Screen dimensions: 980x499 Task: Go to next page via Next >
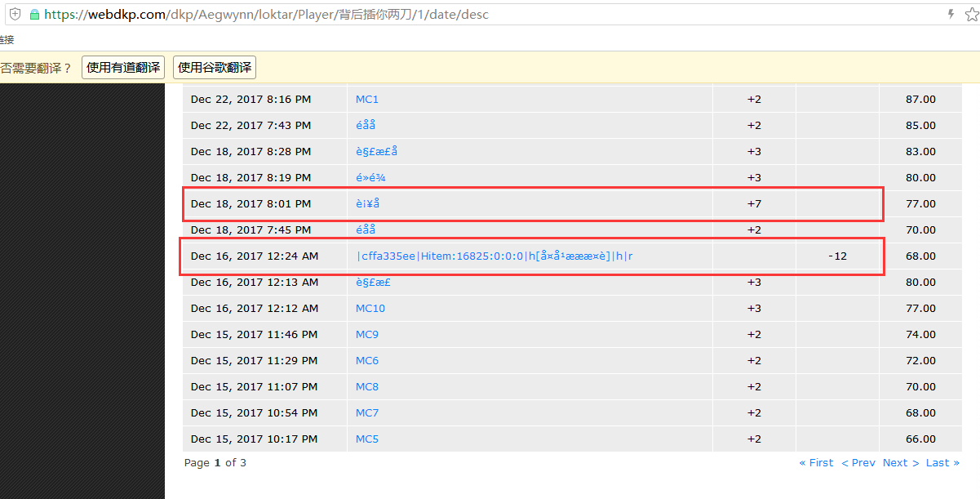901,463
